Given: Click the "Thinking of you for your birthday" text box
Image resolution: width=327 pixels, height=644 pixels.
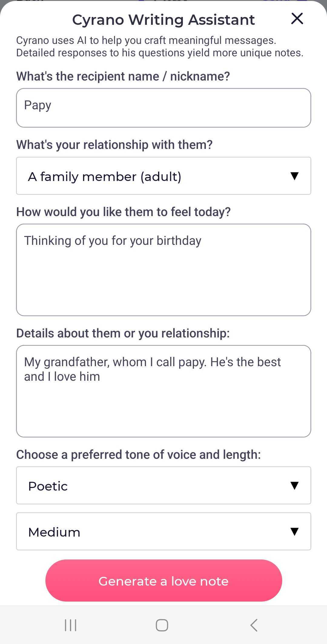Looking at the screenshot, I should pyautogui.click(x=163, y=270).
